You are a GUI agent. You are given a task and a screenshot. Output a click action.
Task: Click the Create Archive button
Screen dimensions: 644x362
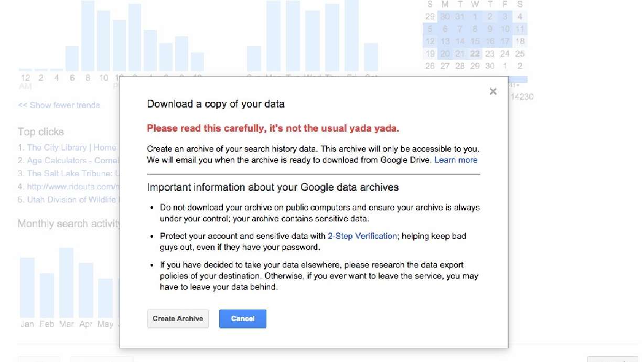(178, 318)
